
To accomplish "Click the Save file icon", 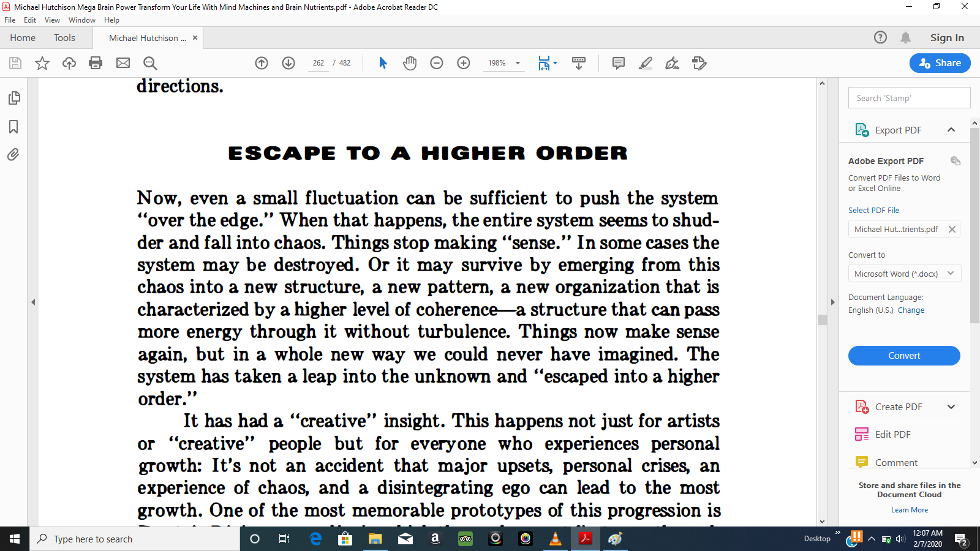I will click(x=15, y=63).
